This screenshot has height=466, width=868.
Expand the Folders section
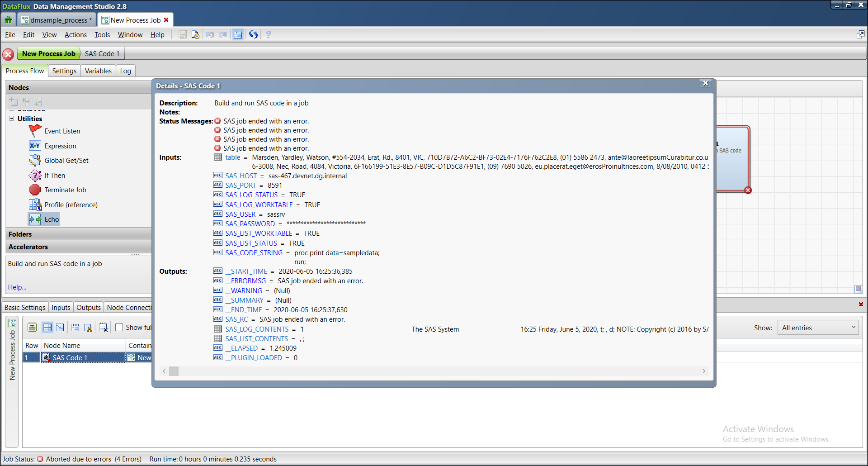tap(20, 234)
